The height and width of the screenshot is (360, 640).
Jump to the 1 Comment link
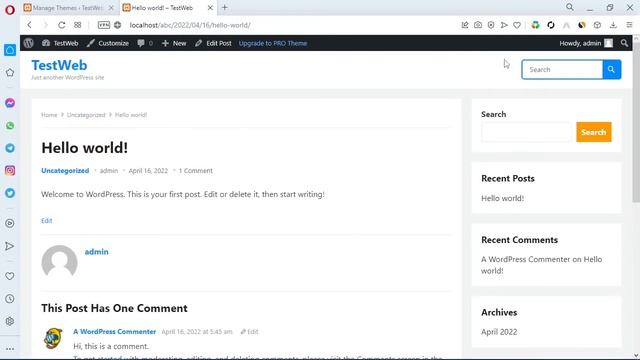[196, 171]
